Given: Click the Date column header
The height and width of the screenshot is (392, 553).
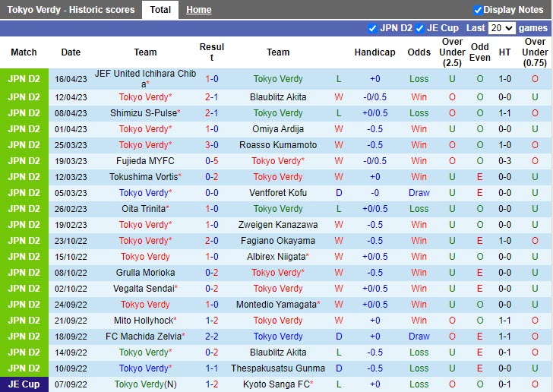Looking at the screenshot, I should point(71,52).
